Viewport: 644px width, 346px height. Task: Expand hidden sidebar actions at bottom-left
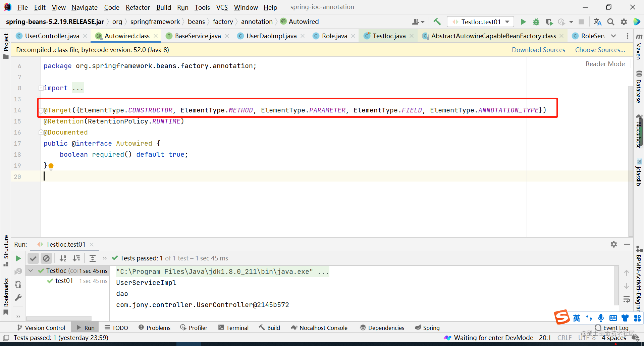point(18,316)
